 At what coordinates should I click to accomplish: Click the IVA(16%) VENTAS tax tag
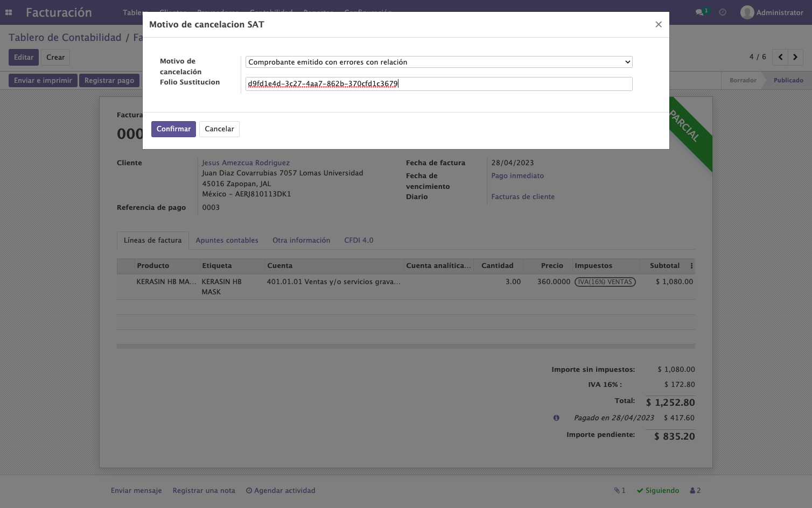605,282
